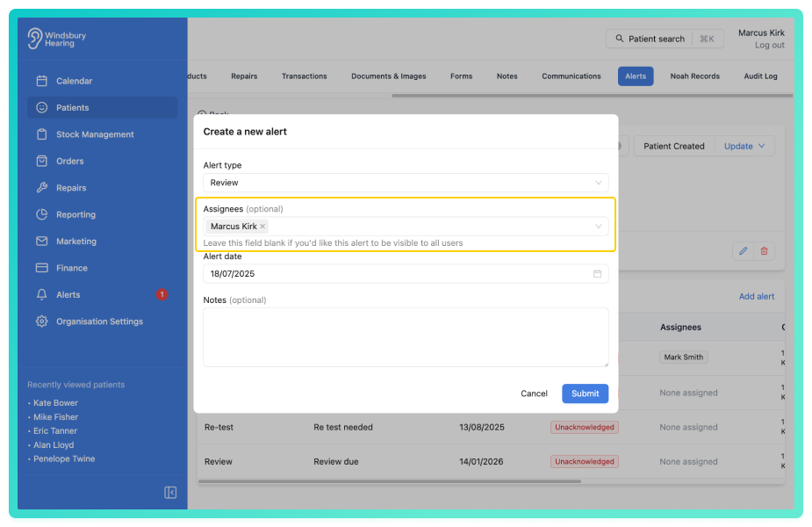This screenshot has height=527, width=812.
Task: Click the Marketing envelope icon
Action: pyautogui.click(x=42, y=241)
